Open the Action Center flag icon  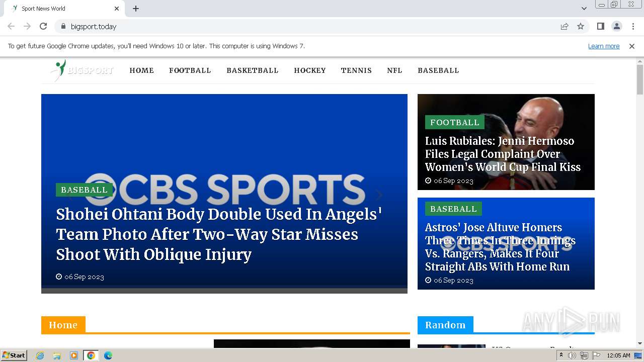coord(596,355)
